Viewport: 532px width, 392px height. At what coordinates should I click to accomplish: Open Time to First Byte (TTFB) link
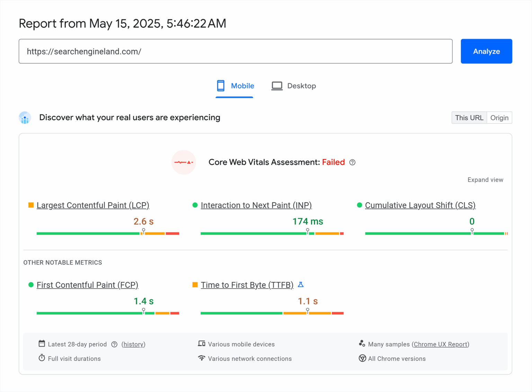[x=247, y=285]
